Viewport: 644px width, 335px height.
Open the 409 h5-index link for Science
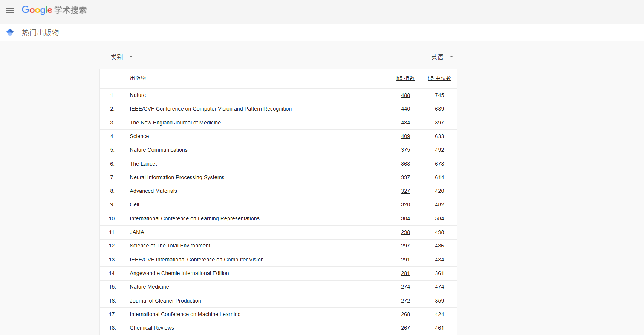(x=405, y=136)
